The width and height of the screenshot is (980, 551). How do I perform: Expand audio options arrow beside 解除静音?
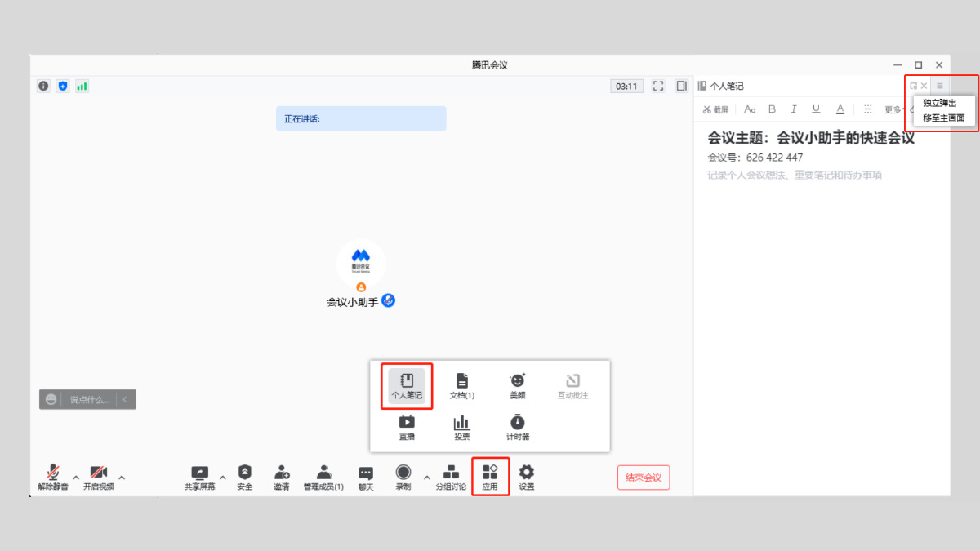(76, 477)
